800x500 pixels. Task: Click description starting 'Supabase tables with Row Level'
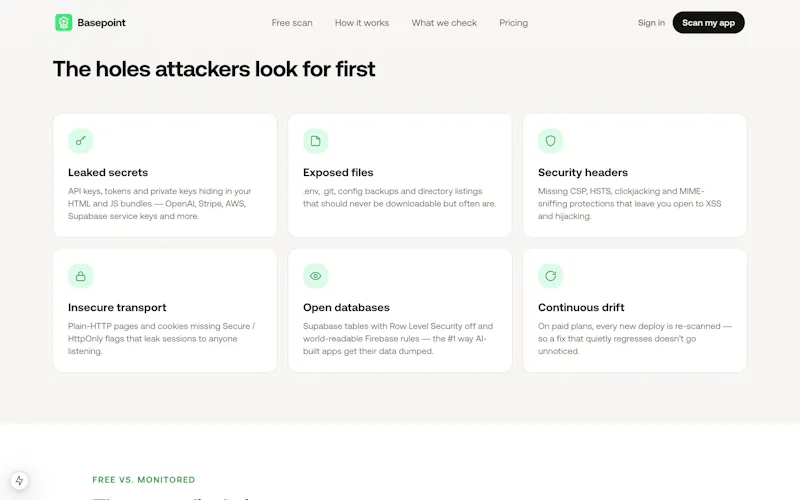pyautogui.click(x=398, y=339)
